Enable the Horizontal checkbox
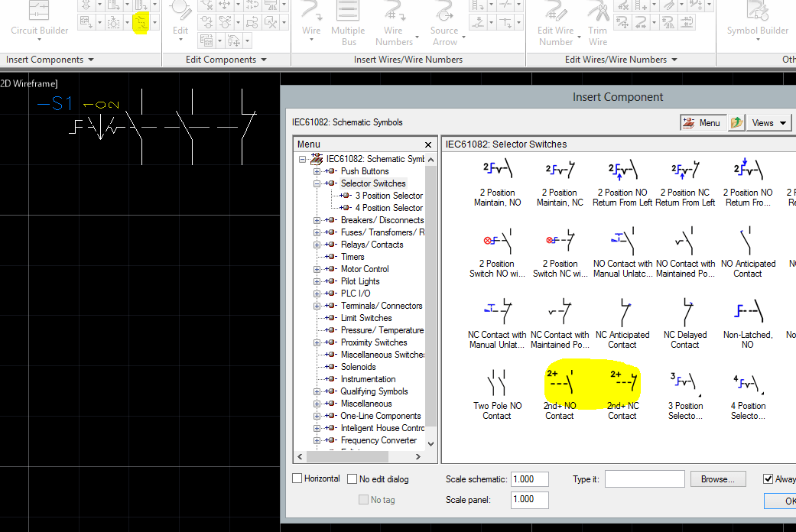The image size is (796, 532). [x=297, y=478]
